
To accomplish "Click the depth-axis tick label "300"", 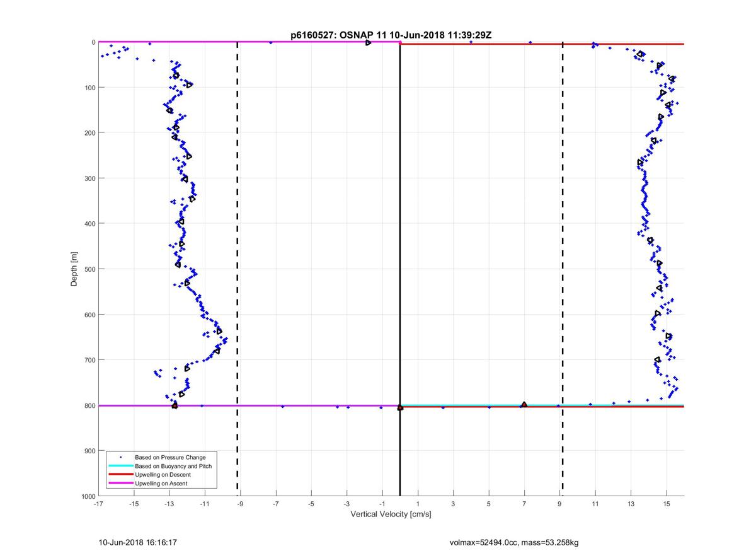I will (90, 178).
